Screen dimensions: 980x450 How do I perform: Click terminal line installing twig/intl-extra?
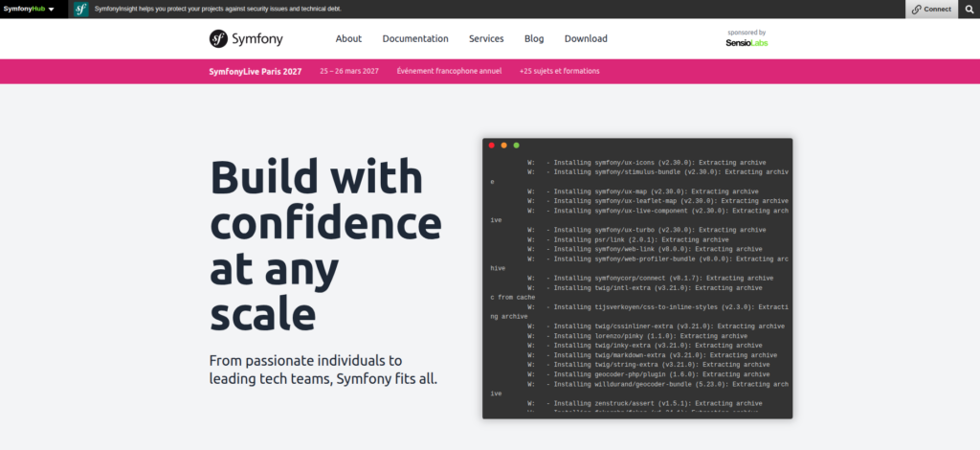coord(645,287)
